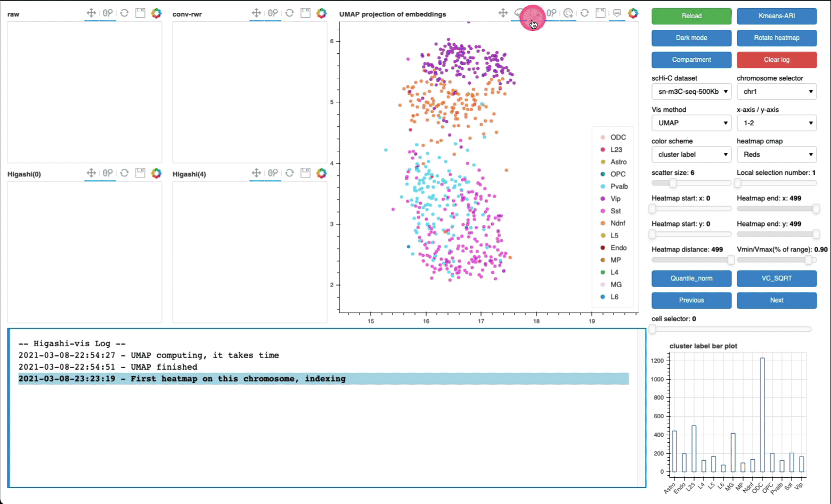Select Pan tool in UMAP projection toolbar
This screenshot has width=831, height=504.
[503, 13]
